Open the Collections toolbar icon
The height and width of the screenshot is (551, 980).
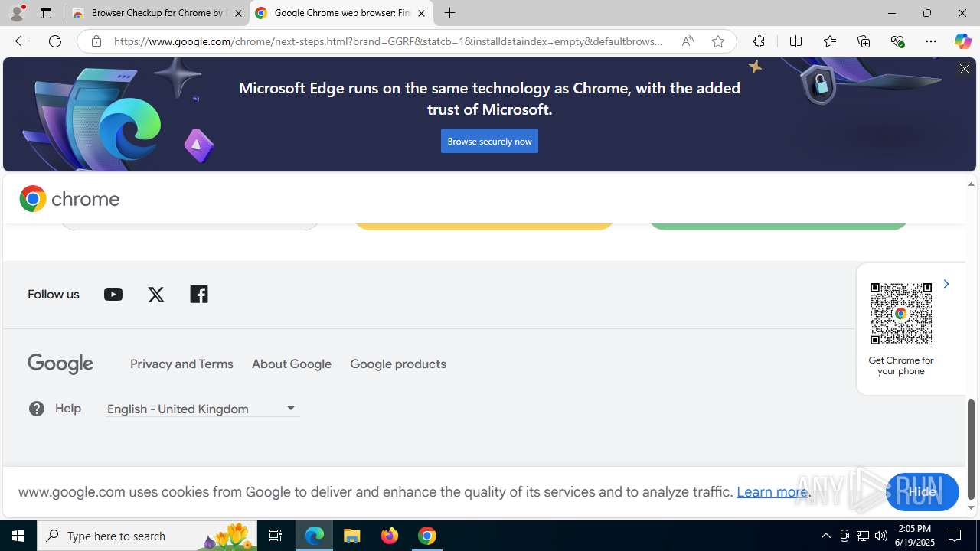tap(864, 41)
